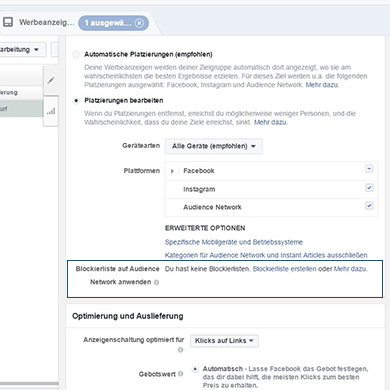390x390 pixels.
Task: Open the bar chart insights panel
Action: point(51,111)
